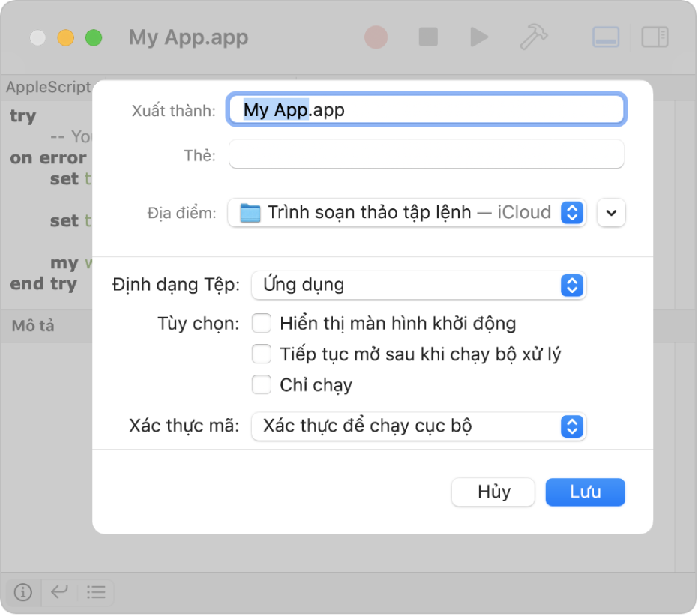The height and width of the screenshot is (616, 698).
Task: Click the "end try" line in script
Action: pos(43,283)
